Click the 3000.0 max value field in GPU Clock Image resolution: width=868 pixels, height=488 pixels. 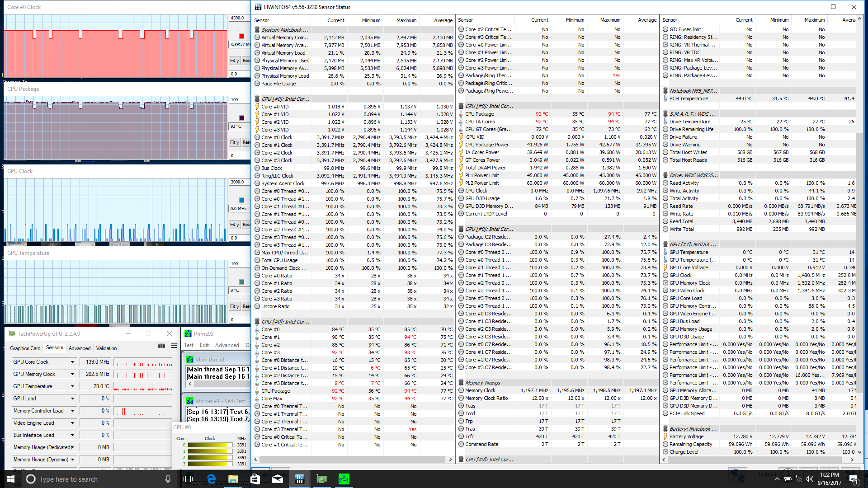240,182
